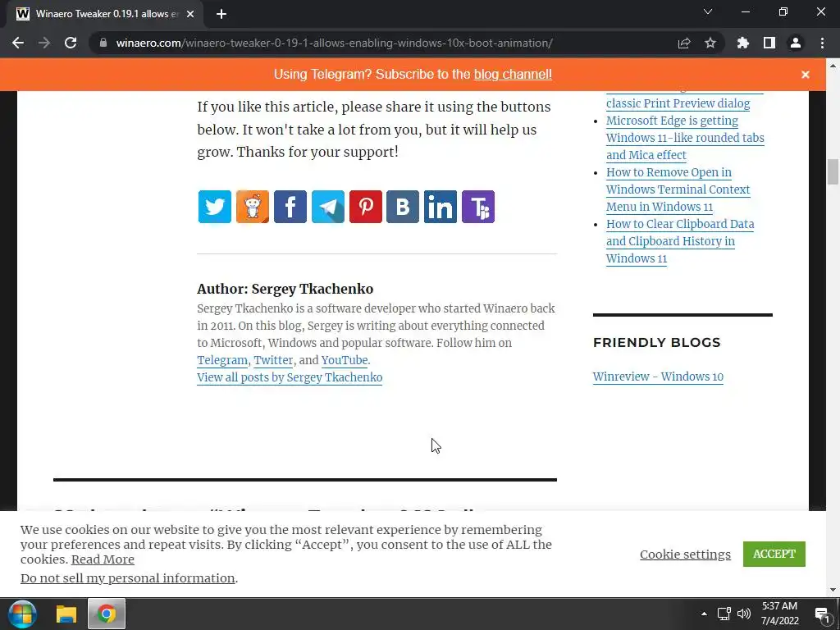Bookmark this page with star icon
The width and height of the screenshot is (840, 630).
(710, 43)
